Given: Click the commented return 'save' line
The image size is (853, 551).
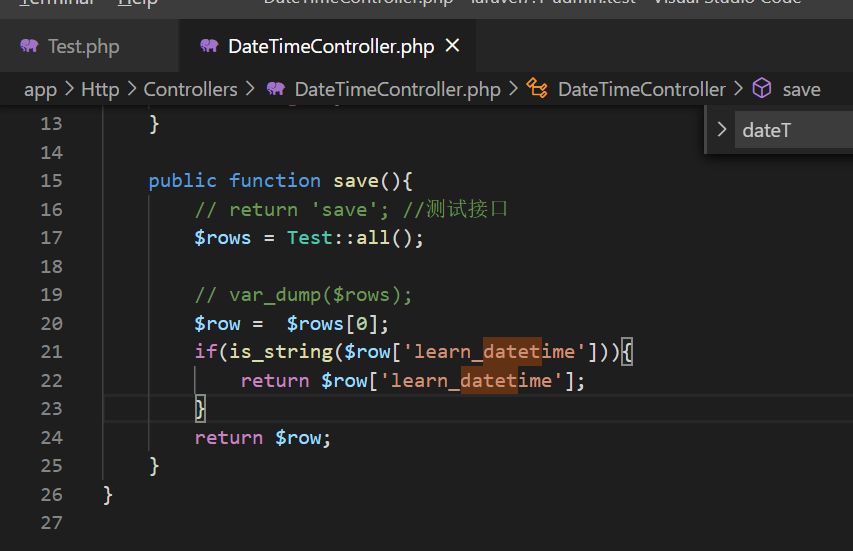Looking at the screenshot, I should pos(351,209).
